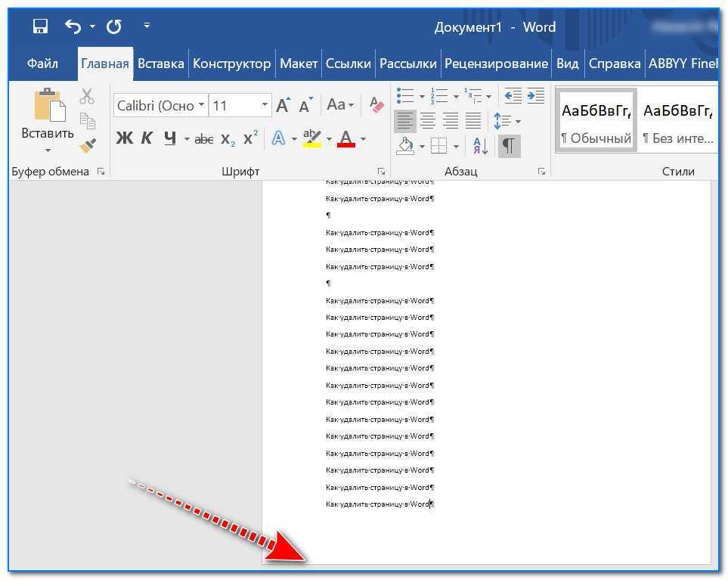Click the Cut scissors icon
Viewport: 728px width, 580px height.
coord(87,96)
